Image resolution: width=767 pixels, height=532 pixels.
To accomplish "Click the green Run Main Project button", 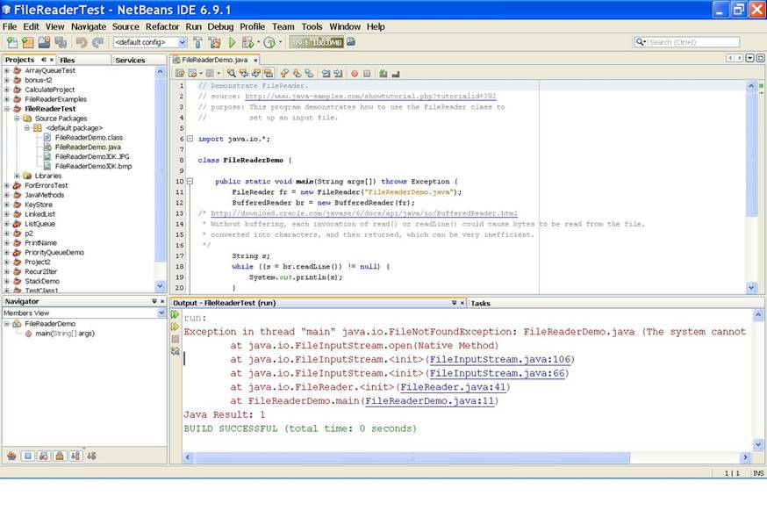I will pyautogui.click(x=233, y=42).
